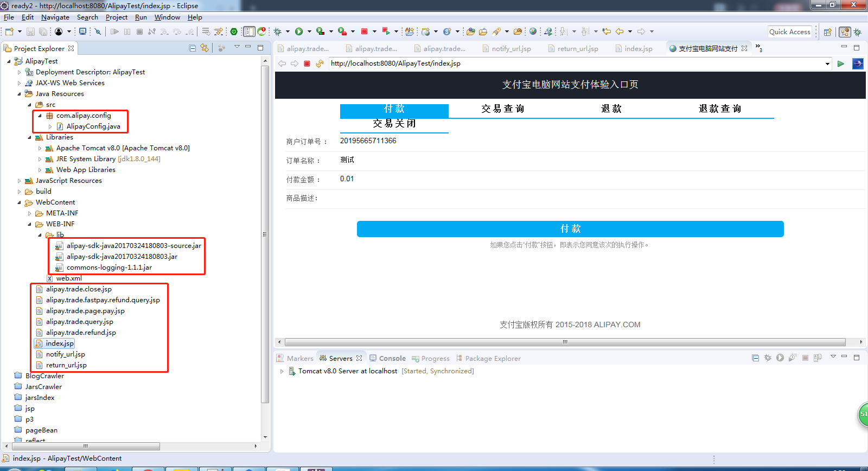The height and width of the screenshot is (471, 868).
Task: Switch to the Console tab
Action: (x=387, y=358)
